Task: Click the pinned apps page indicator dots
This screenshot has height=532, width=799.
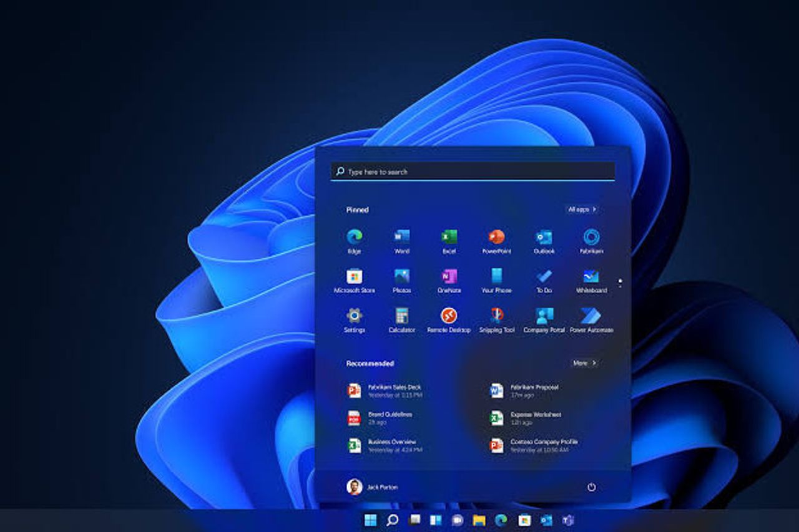Action: [620, 283]
